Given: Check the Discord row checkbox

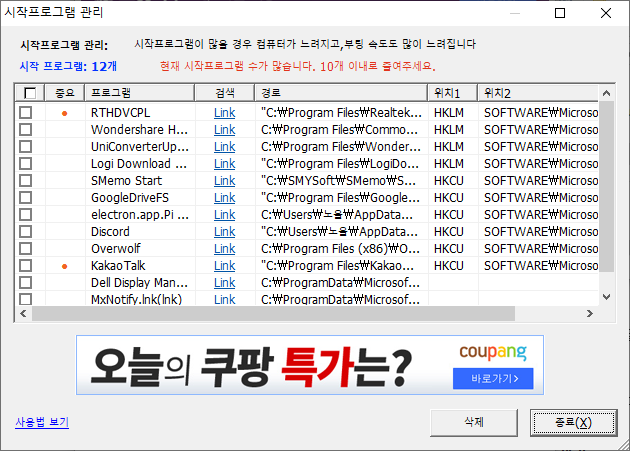Looking at the screenshot, I should pos(26,232).
